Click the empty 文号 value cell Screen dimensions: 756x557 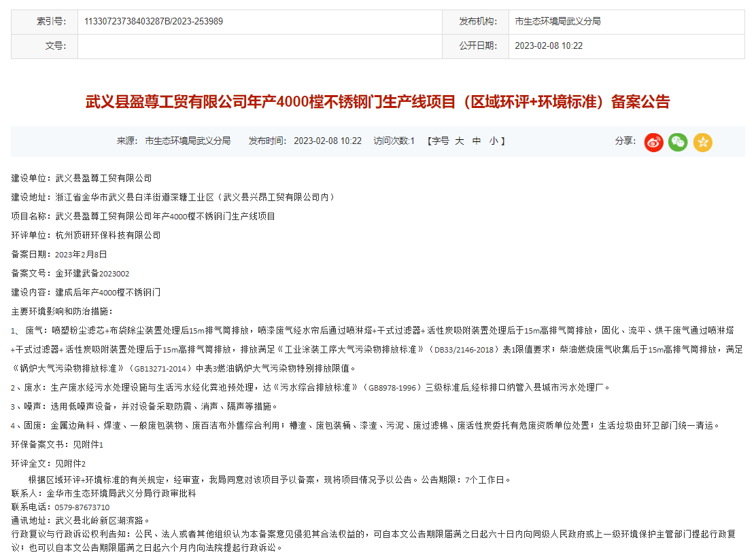(x=258, y=46)
